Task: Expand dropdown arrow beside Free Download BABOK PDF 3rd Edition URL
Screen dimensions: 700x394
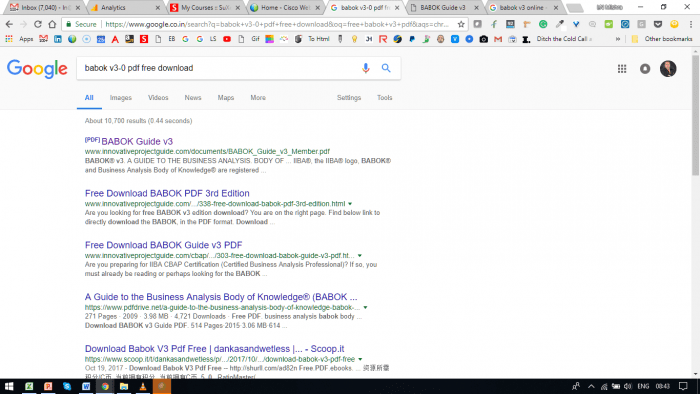Action: pos(350,204)
